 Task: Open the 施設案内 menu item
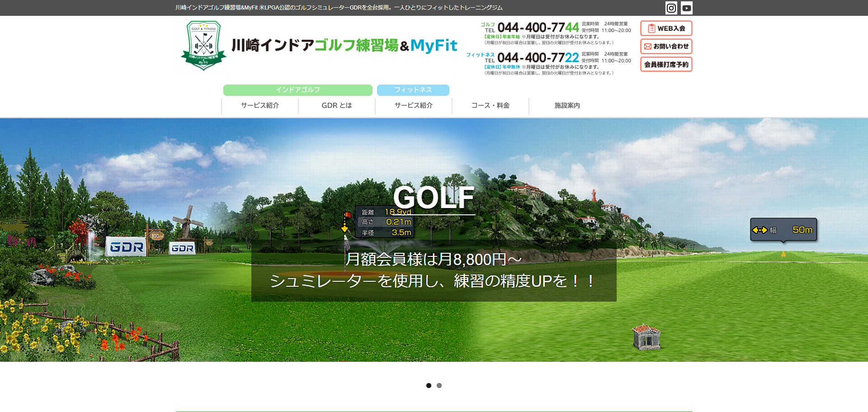(567, 105)
